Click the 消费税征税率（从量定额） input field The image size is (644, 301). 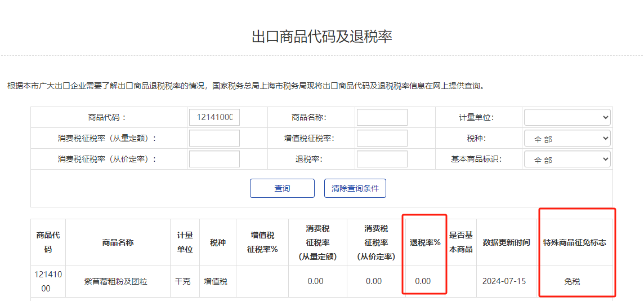pyautogui.click(x=214, y=138)
